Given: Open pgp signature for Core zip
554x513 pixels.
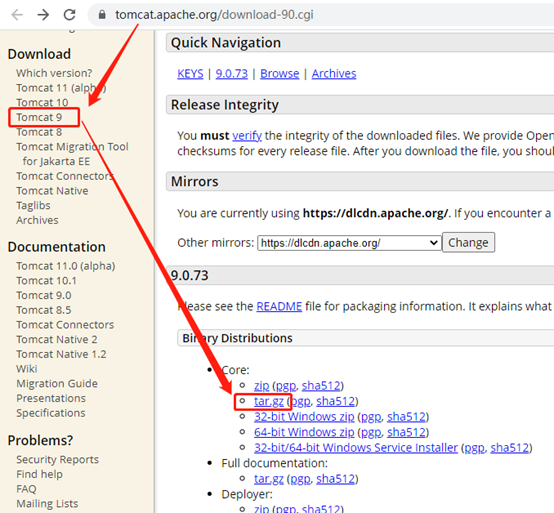Looking at the screenshot, I should coord(286,386).
